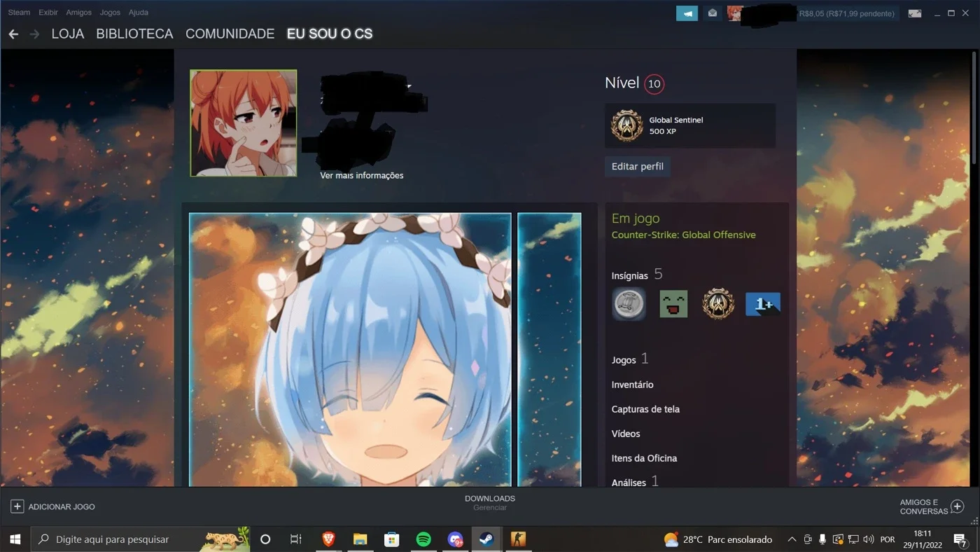
Task: Click the microphone tray icon
Action: click(x=822, y=539)
